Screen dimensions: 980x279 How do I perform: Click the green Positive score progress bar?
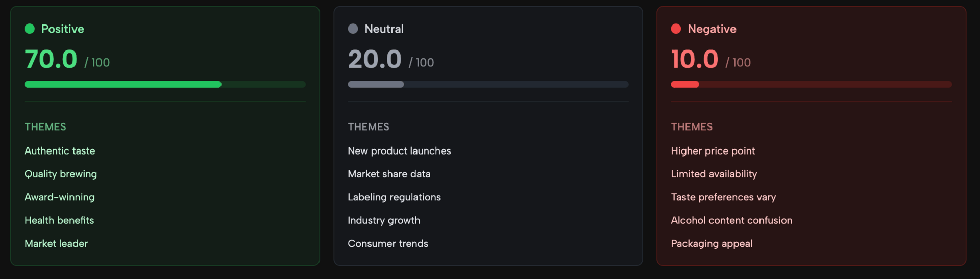point(165,84)
